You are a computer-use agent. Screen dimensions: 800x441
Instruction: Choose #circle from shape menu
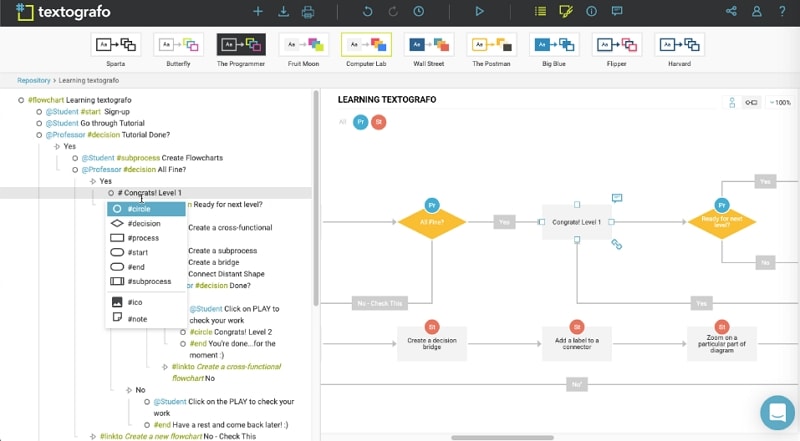[x=146, y=209]
